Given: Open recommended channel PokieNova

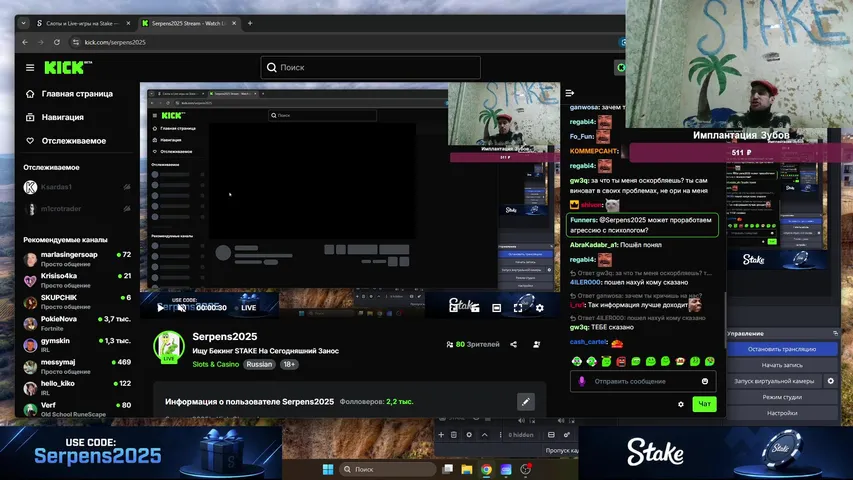Looking at the screenshot, I should 77,323.
